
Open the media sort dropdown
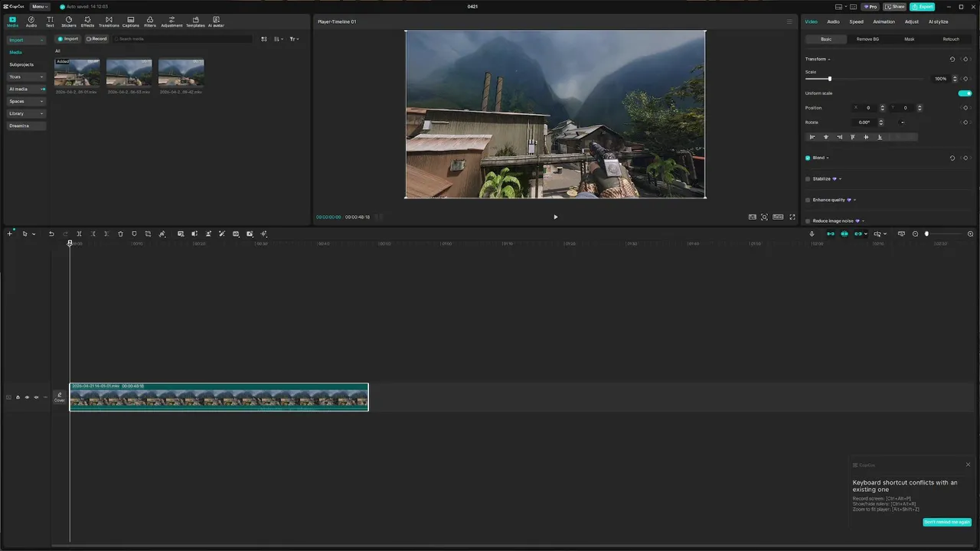[279, 38]
